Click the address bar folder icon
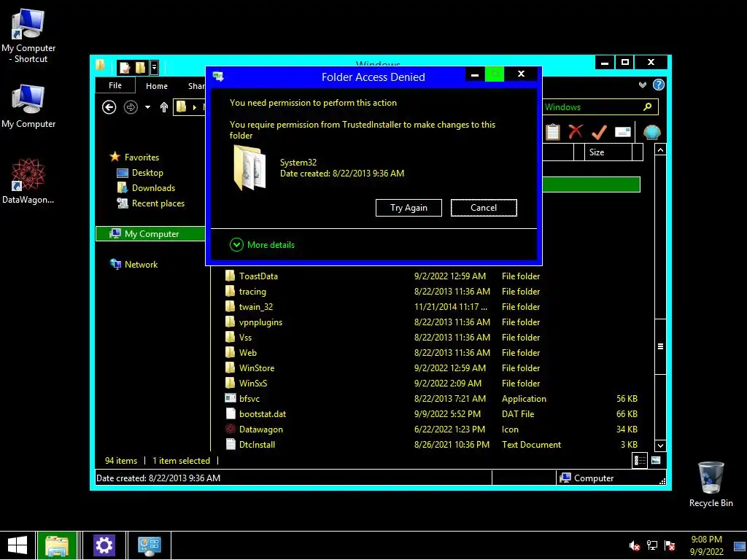The image size is (747, 560). (x=181, y=106)
